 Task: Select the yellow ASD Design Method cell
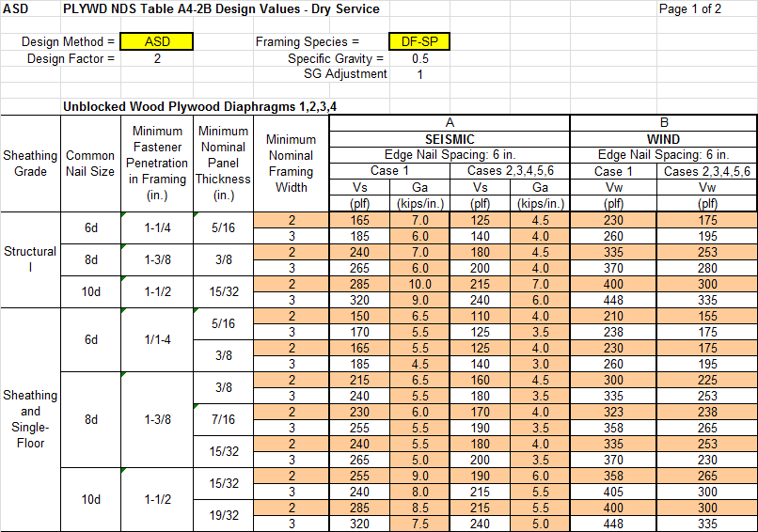point(157,42)
